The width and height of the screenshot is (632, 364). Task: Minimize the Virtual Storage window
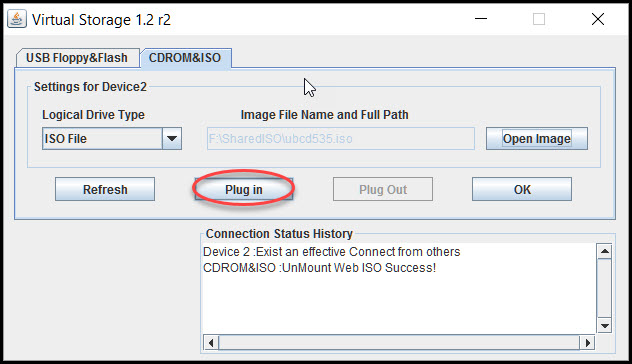tap(481, 19)
